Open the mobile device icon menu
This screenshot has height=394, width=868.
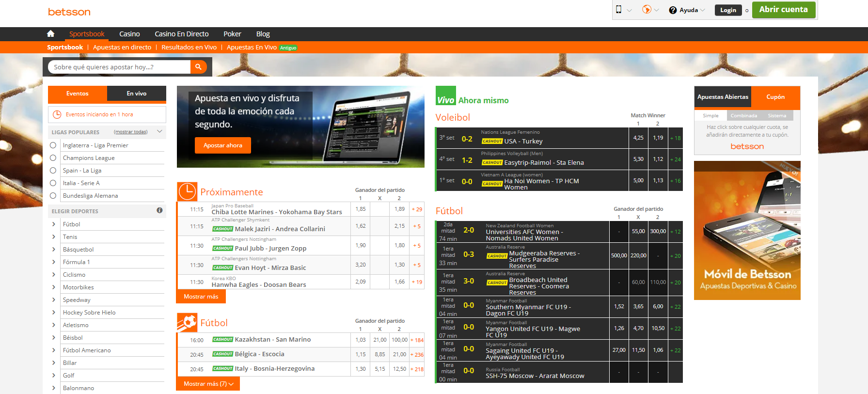coord(619,9)
